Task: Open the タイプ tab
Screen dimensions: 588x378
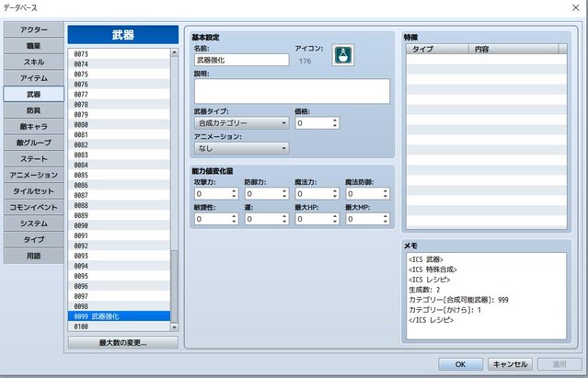Action: (x=34, y=239)
